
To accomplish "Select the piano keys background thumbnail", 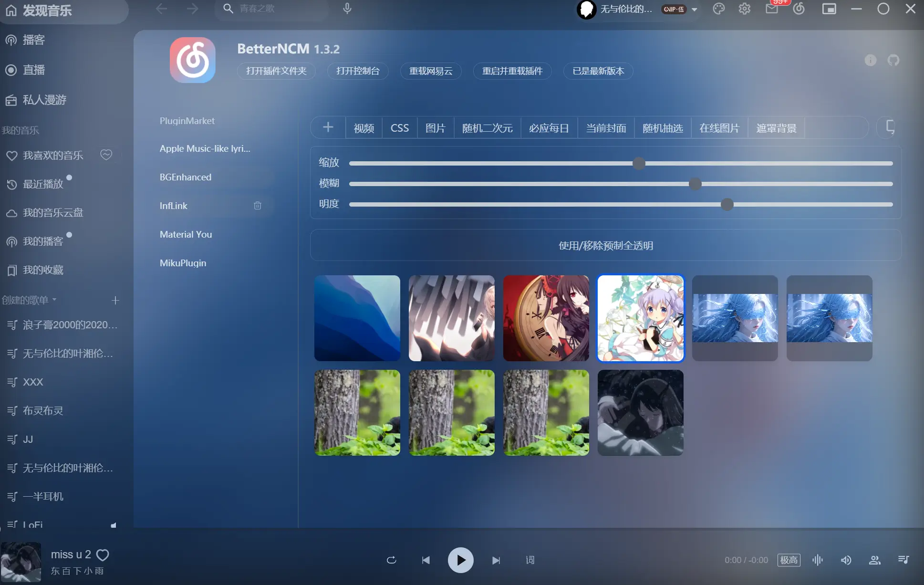I will coord(452,318).
